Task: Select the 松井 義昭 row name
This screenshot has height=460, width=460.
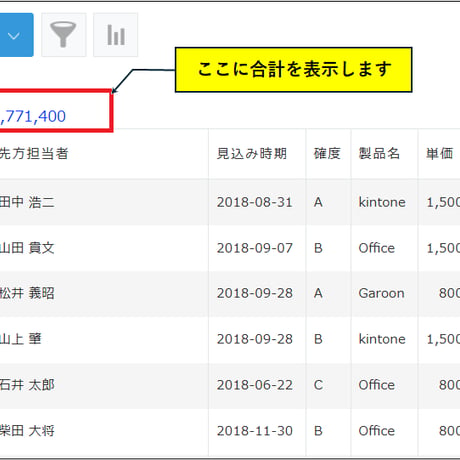Action: pyautogui.click(x=27, y=293)
